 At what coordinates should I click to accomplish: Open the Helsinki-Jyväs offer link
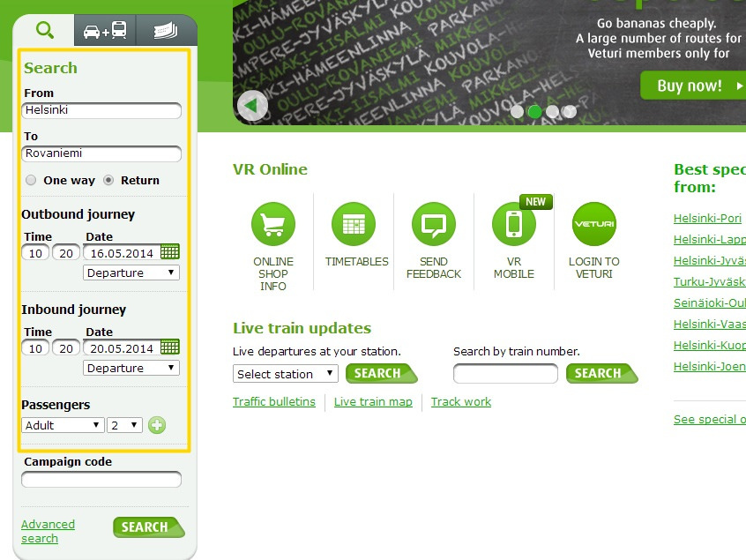710,261
